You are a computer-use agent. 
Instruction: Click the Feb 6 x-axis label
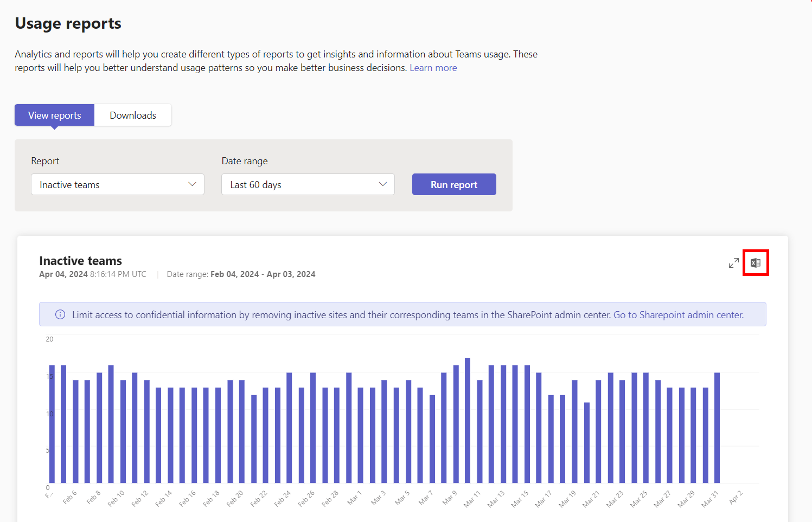coord(70,497)
